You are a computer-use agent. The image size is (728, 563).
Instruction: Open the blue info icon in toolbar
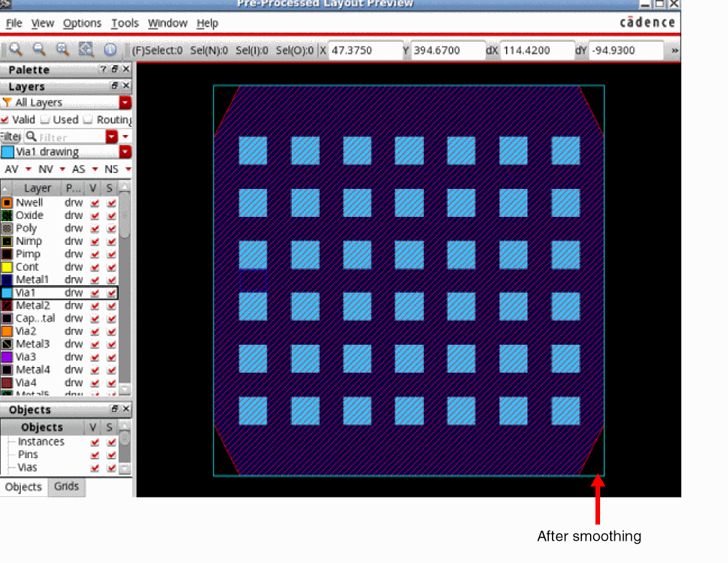110,50
